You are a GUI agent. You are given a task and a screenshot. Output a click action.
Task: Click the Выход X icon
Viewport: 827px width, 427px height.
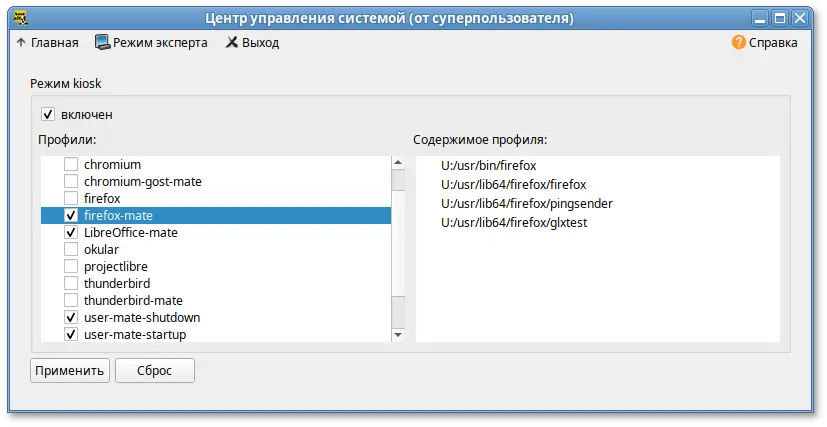[x=232, y=42]
